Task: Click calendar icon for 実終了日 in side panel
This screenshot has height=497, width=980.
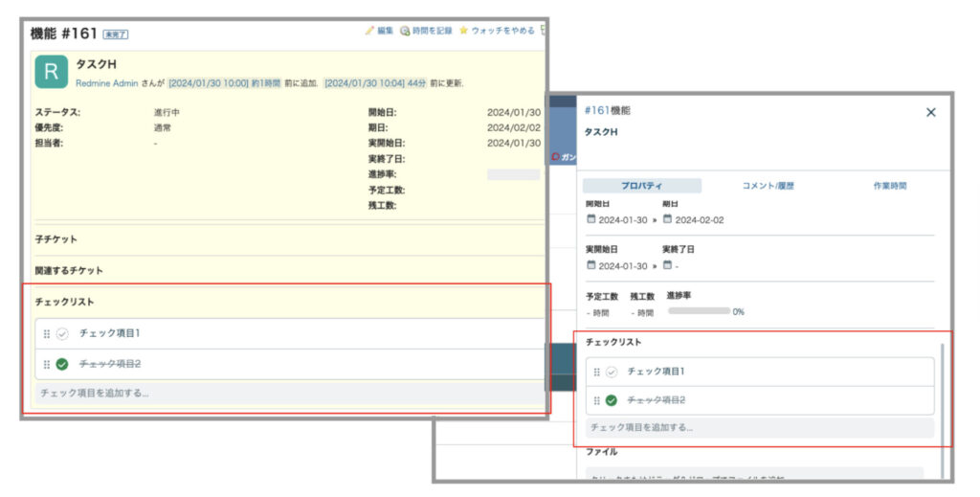Action: click(667, 265)
